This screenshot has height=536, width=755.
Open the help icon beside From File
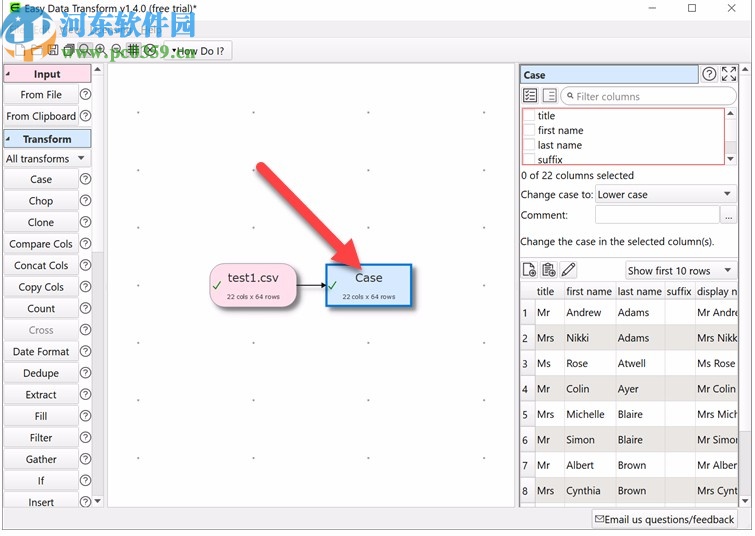(x=85, y=94)
